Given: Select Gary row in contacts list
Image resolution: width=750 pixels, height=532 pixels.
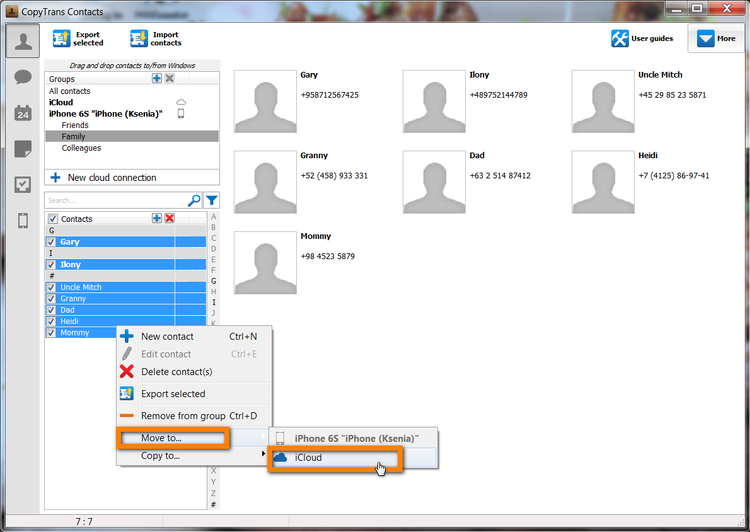Looking at the screenshot, I should click(126, 242).
